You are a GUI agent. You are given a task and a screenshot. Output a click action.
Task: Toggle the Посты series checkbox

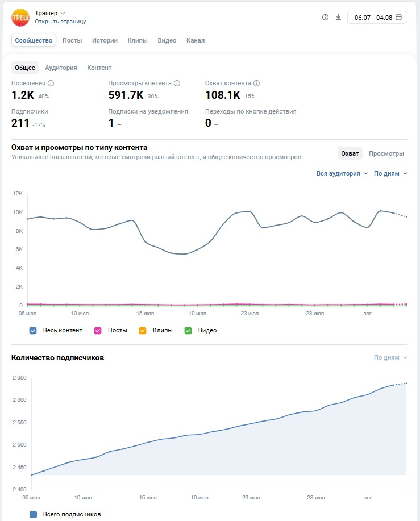tap(98, 331)
